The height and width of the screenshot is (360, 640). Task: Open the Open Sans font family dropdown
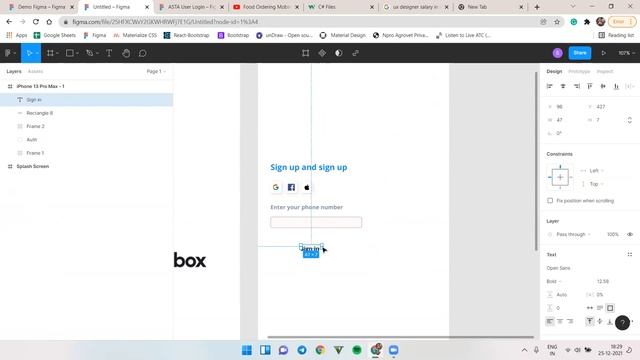[558, 268]
